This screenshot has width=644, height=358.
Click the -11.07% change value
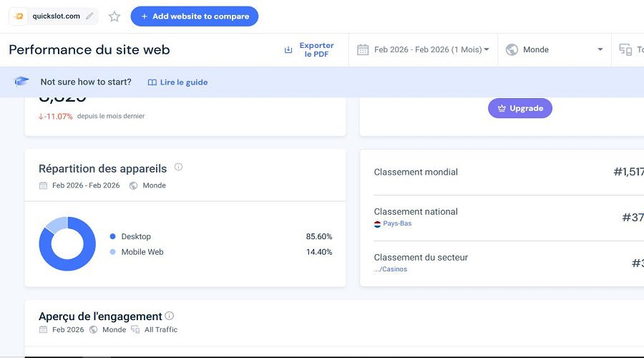tap(55, 116)
